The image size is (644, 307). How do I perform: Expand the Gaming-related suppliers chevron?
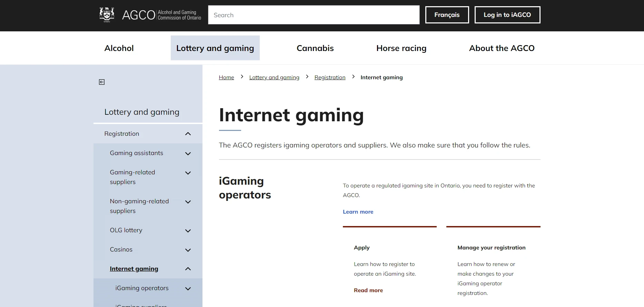tap(188, 173)
